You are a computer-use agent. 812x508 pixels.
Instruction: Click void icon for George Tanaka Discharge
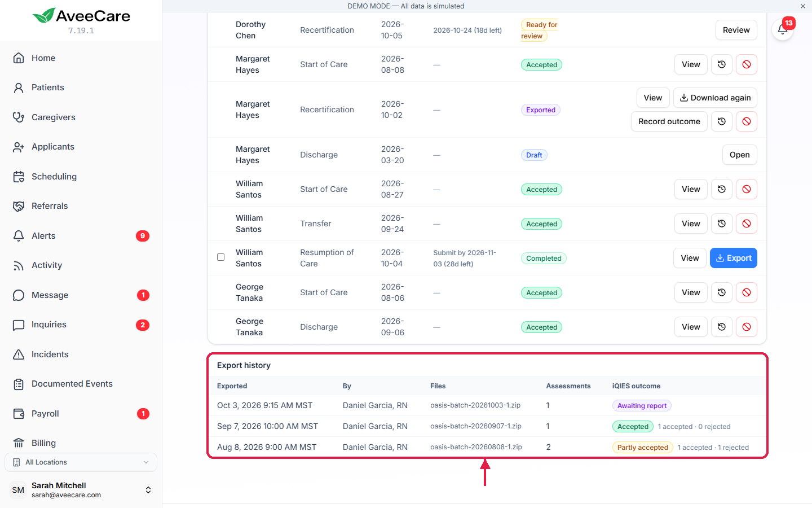tap(747, 327)
